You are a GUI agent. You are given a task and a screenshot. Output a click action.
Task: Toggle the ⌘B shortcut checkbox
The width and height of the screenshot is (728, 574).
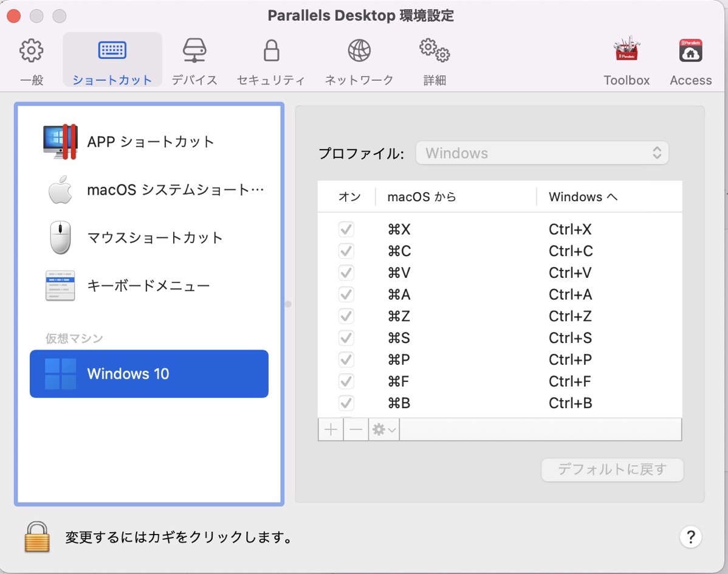pos(346,403)
